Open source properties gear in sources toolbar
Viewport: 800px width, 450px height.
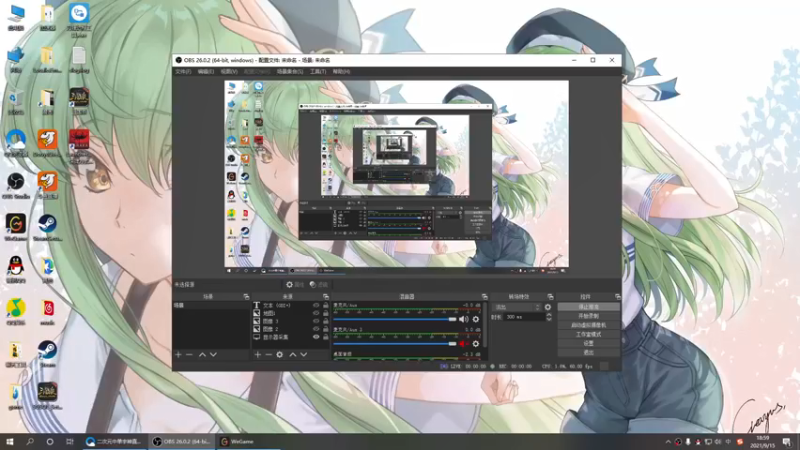coord(280,355)
